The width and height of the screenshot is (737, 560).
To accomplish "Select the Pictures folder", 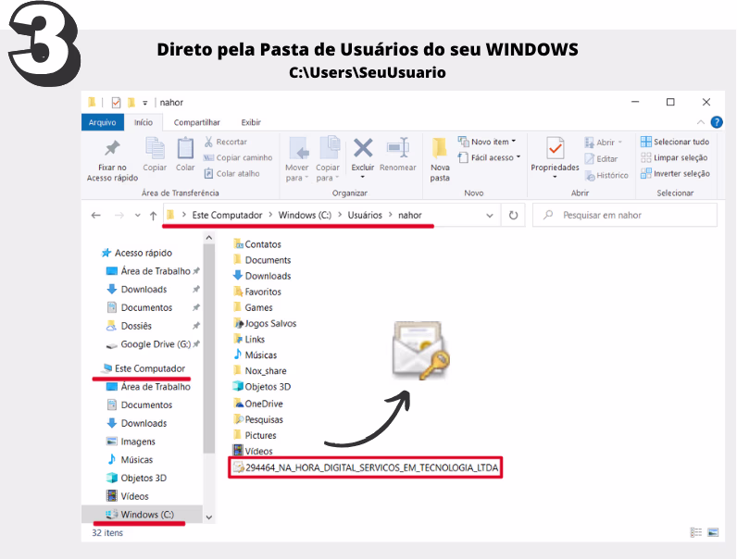I will (256, 435).
